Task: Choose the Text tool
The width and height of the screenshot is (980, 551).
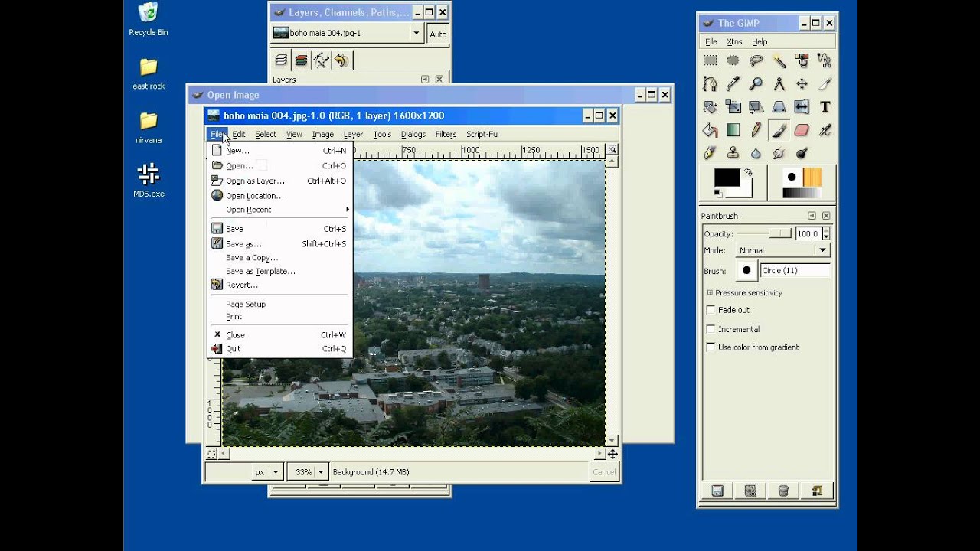Action: point(825,107)
